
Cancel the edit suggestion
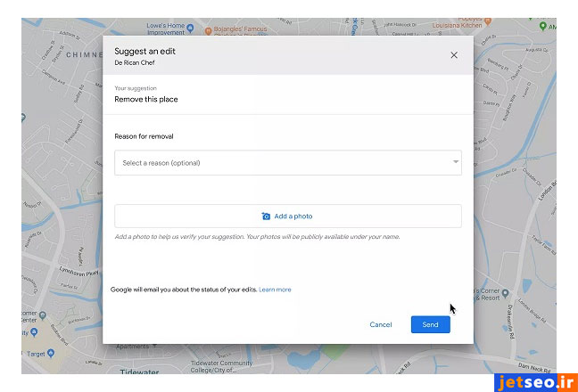tap(381, 325)
